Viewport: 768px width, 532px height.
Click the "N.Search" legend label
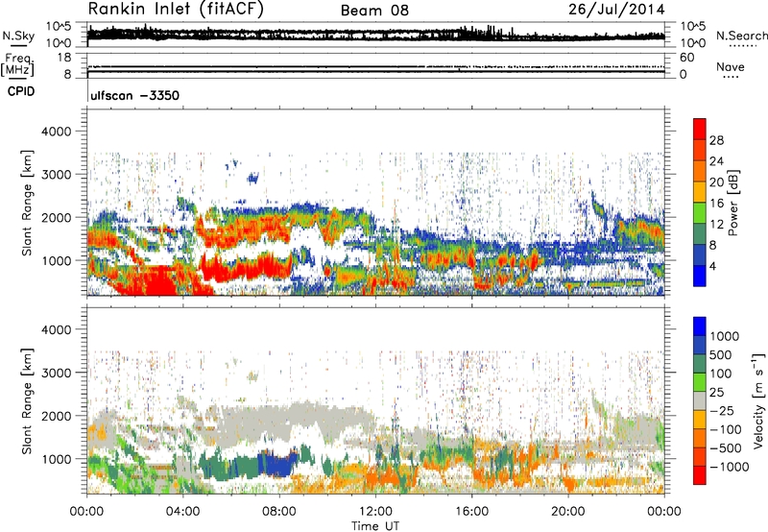741,36
